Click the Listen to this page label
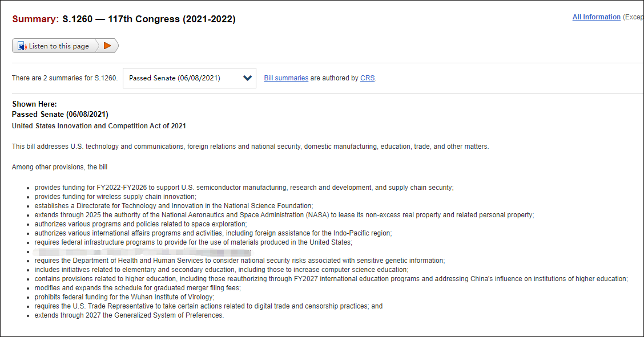The height and width of the screenshot is (337, 644). click(x=59, y=46)
